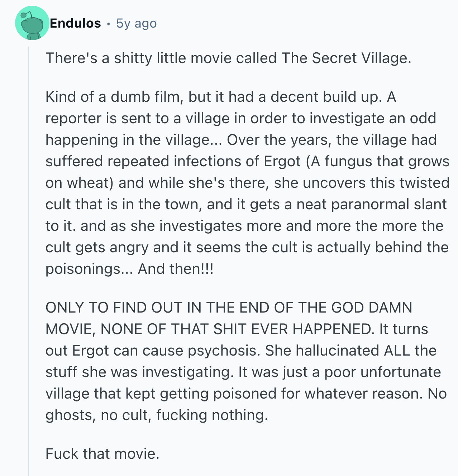Collapse the comment using the vertical thread line
This screenshot has width=458, height=476.
point(28,261)
